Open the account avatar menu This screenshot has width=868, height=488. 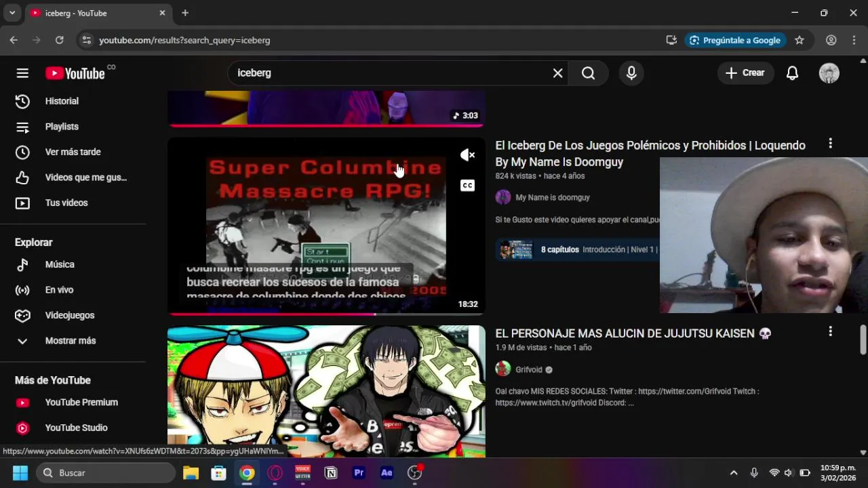click(x=829, y=73)
